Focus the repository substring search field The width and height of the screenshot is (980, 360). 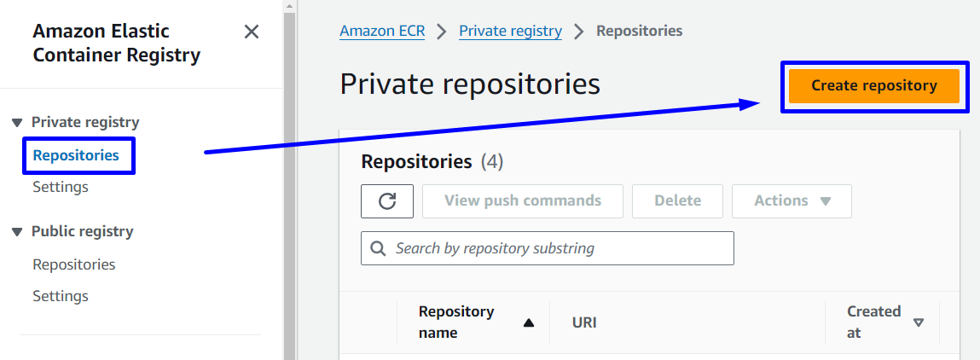559,249
